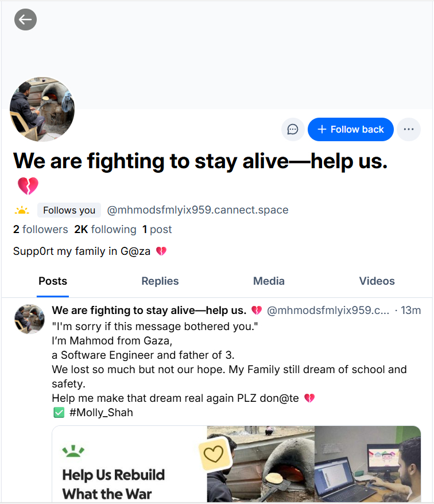View the 2K following list

click(x=106, y=230)
